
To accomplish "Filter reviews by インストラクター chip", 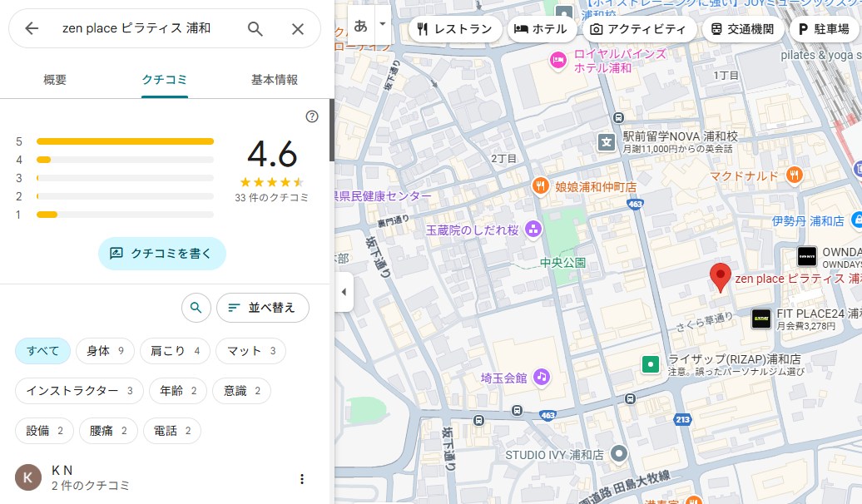I will (79, 391).
